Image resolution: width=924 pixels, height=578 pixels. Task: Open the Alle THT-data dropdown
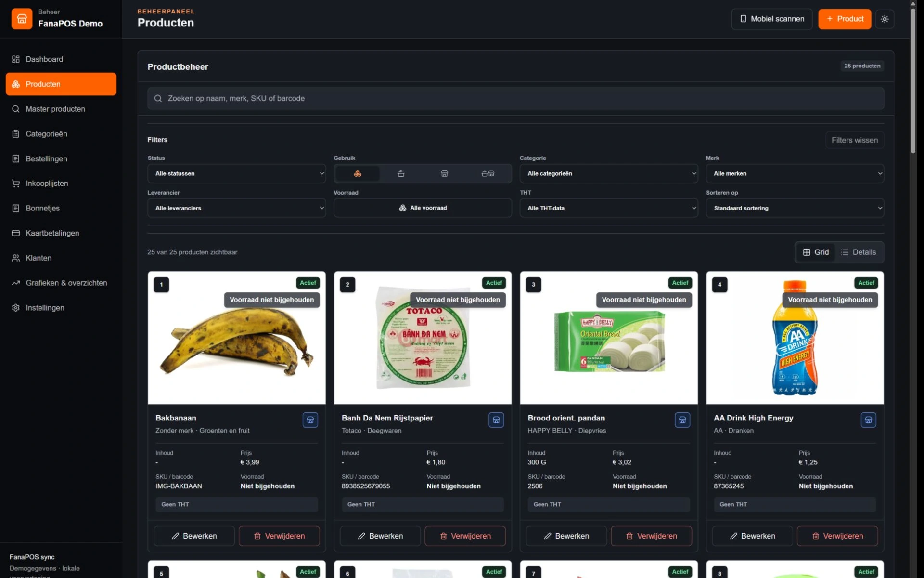pos(609,208)
